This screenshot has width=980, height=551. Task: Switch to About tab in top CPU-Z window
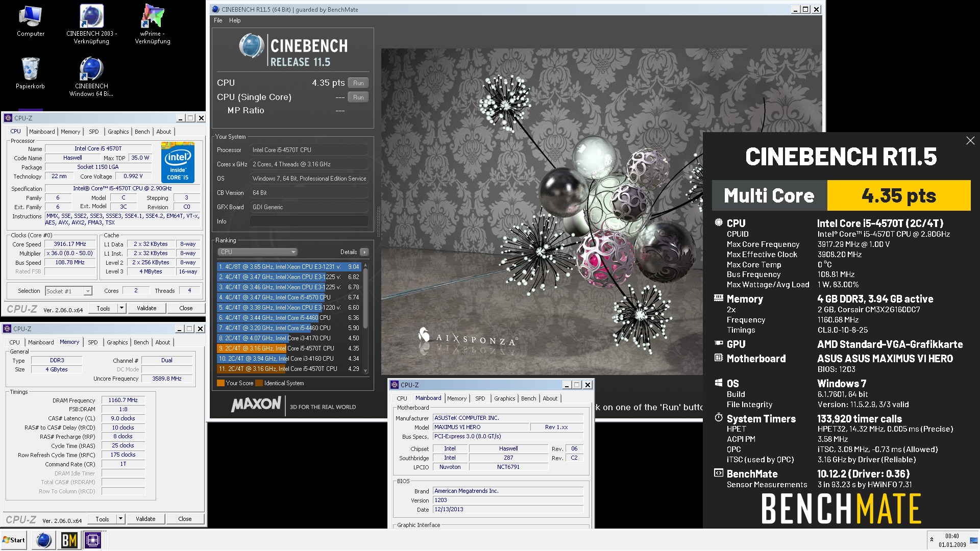(x=164, y=132)
